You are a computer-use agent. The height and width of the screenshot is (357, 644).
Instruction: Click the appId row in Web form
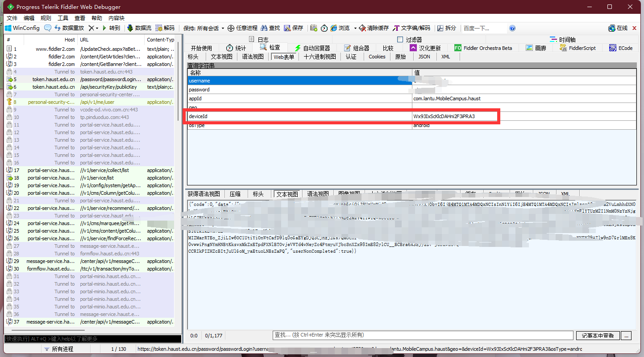coord(411,98)
